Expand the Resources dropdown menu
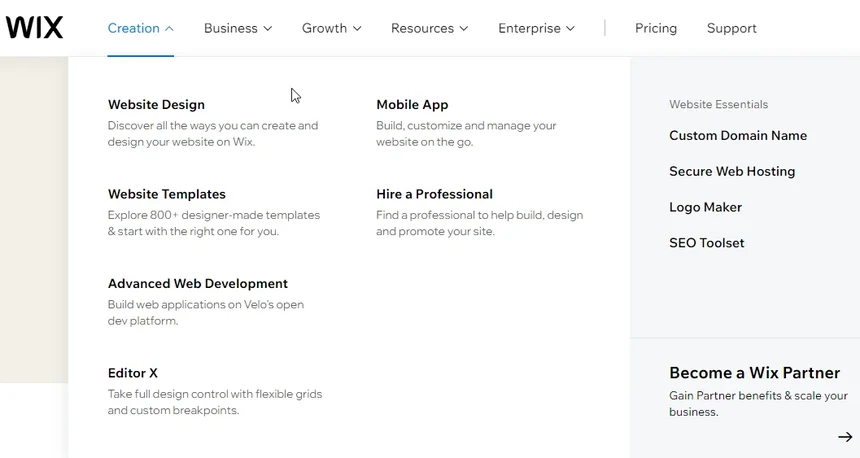Image resolution: width=860 pixels, height=458 pixels. 430,28
